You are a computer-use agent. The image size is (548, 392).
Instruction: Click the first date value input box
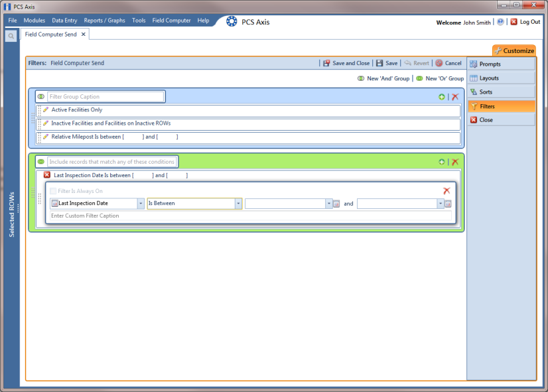coord(285,204)
